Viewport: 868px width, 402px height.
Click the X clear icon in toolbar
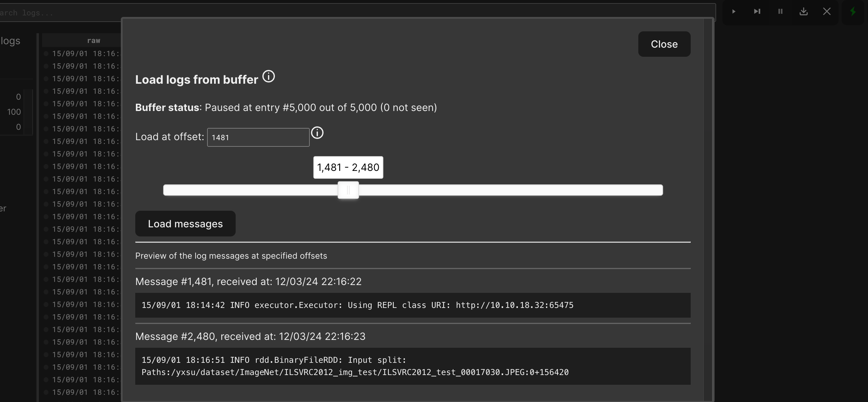pyautogui.click(x=827, y=12)
